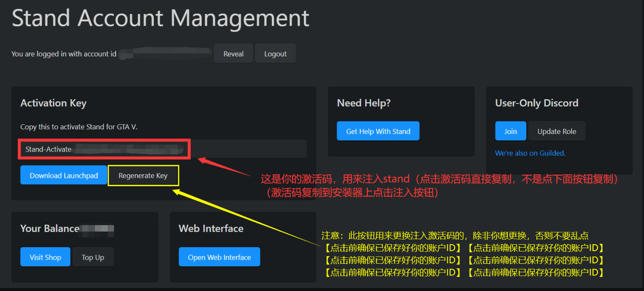Click the Stand Account Management page title
Viewport: 644px width, 291px height.
click(x=160, y=18)
